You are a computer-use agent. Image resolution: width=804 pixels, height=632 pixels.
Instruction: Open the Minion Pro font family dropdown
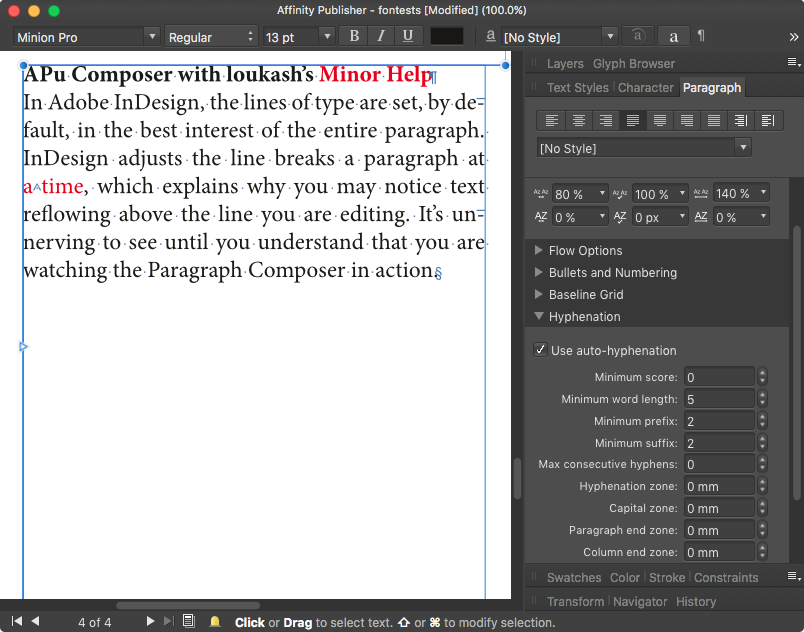(152, 37)
